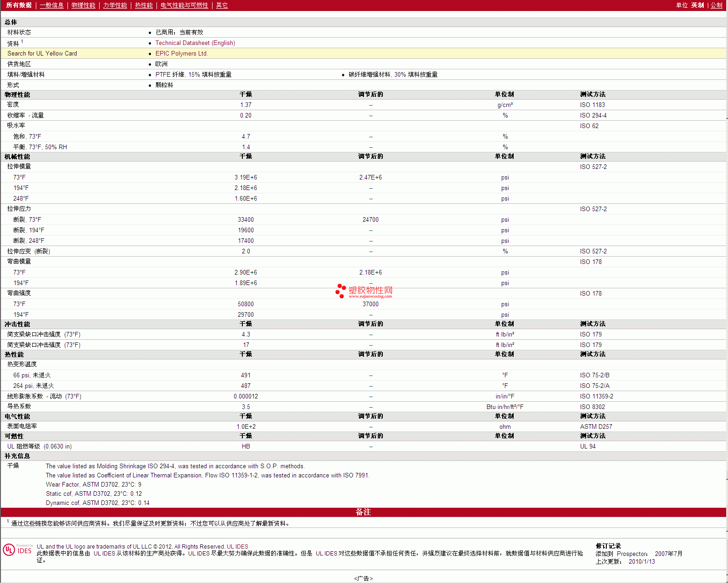The height and width of the screenshot is (583, 728).
Task: Select the 力学性能 tab
Action: [x=115, y=6]
